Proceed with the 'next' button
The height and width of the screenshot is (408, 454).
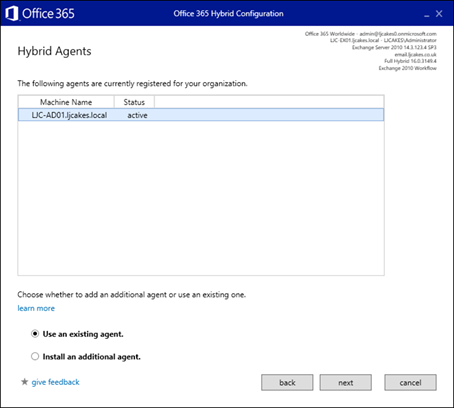tap(346, 382)
